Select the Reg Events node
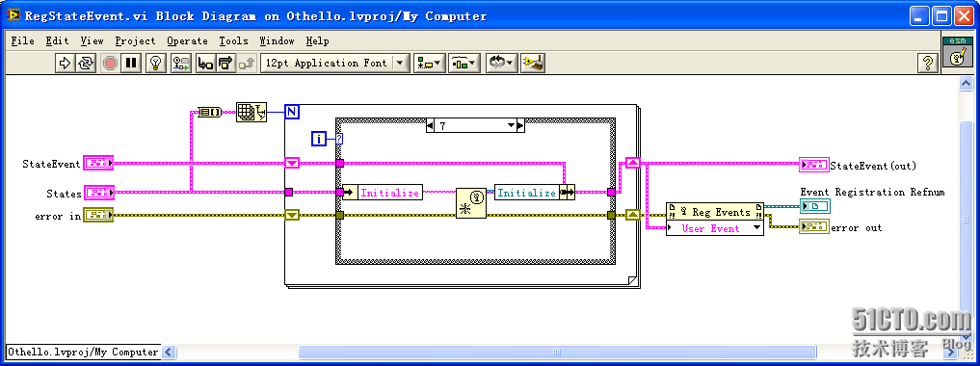This screenshot has height=366, width=980. point(715,212)
